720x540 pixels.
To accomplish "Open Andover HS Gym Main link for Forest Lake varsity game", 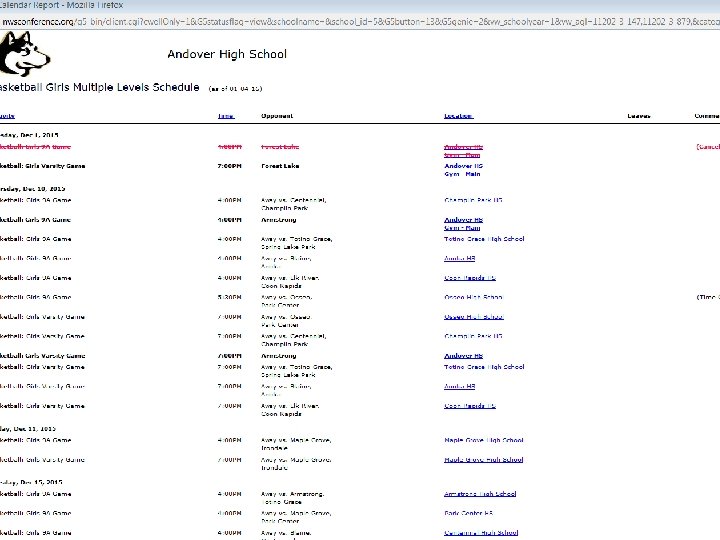I will 463,170.
